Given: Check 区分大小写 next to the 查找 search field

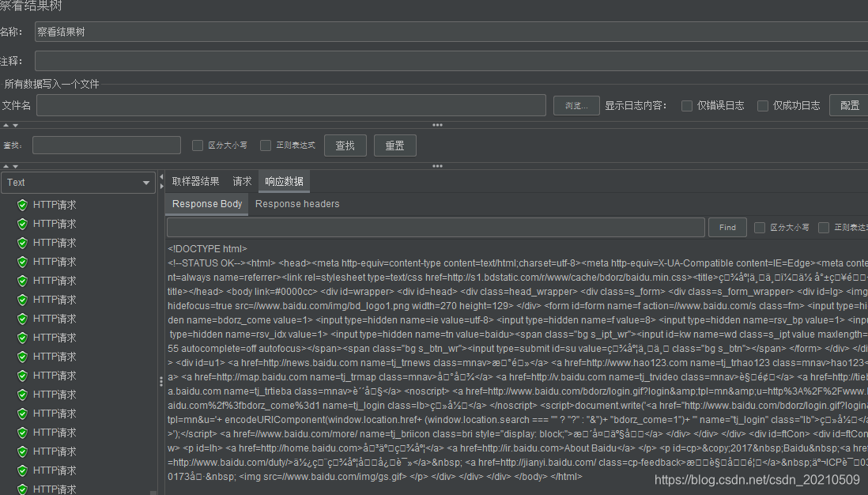Looking at the screenshot, I should 197,145.
